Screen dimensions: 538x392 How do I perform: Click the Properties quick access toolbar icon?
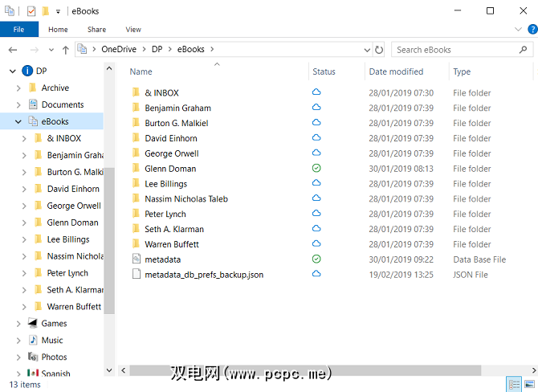point(31,11)
